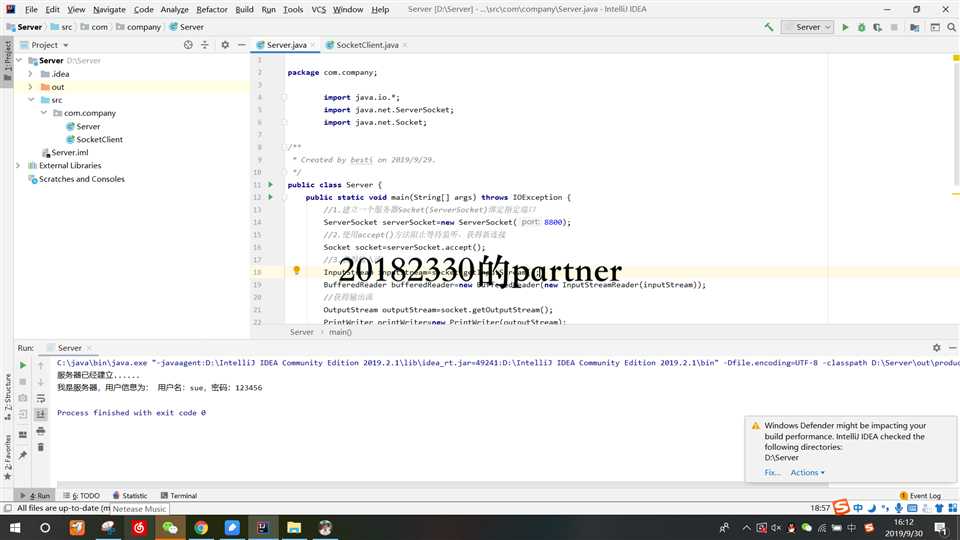The image size is (960, 540).
Task: Select the Server.java editor tab
Action: pos(286,45)
